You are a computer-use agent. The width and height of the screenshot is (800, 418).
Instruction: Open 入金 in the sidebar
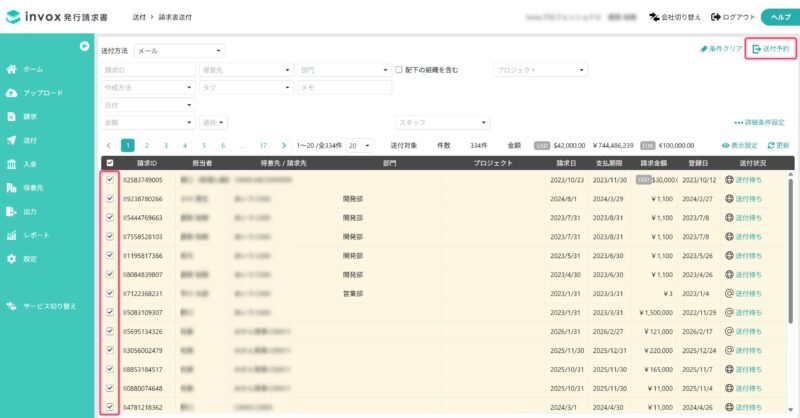(x=30, y=164)
